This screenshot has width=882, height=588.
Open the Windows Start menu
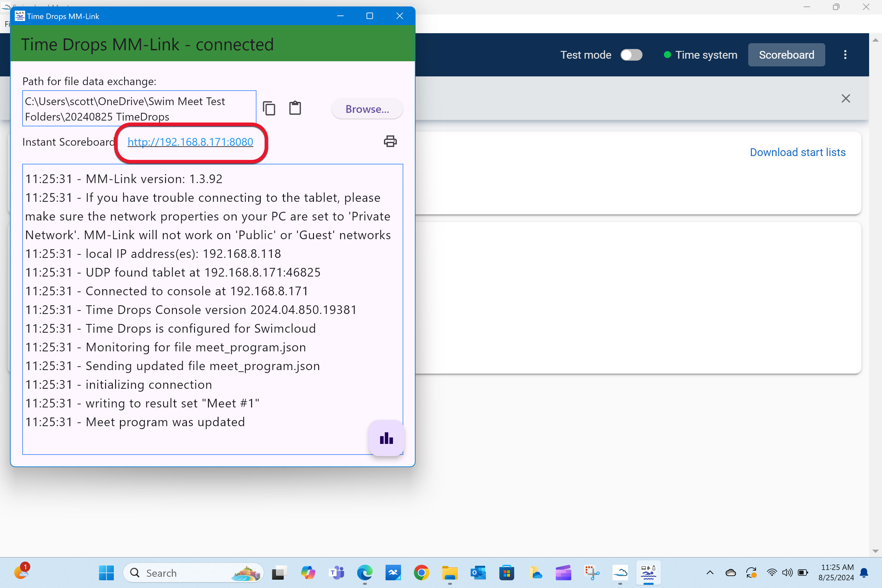106,573
